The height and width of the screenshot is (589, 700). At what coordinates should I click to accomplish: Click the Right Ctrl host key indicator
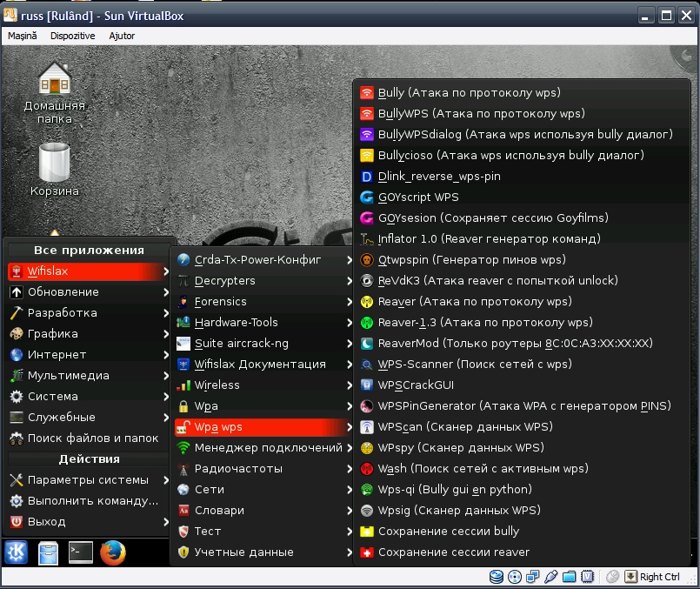652,577
